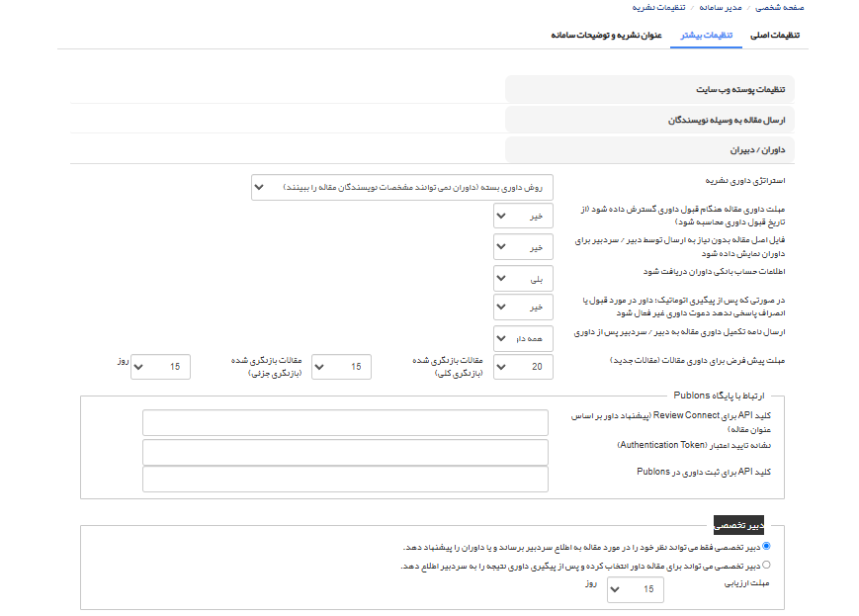Open the ارسال نامه تکمیل داوری dropdown
Viewport: 859px width, 616px height.
(x=523, y=338)
